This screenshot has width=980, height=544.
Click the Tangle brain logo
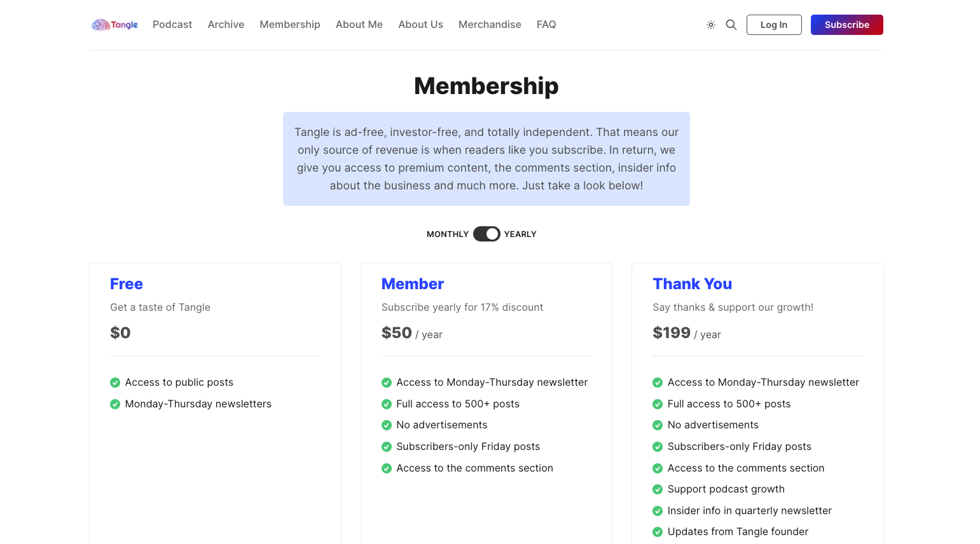pyautogui.click(x=100, y=24)
